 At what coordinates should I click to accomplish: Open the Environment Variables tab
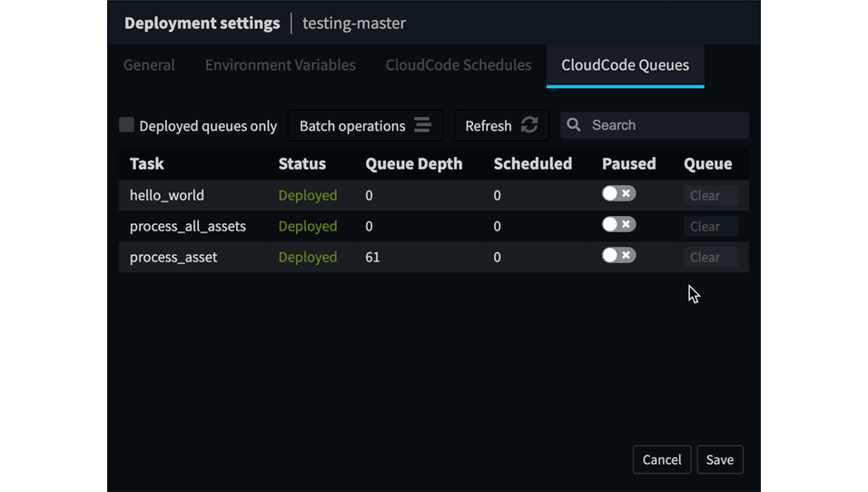[281, 64]
